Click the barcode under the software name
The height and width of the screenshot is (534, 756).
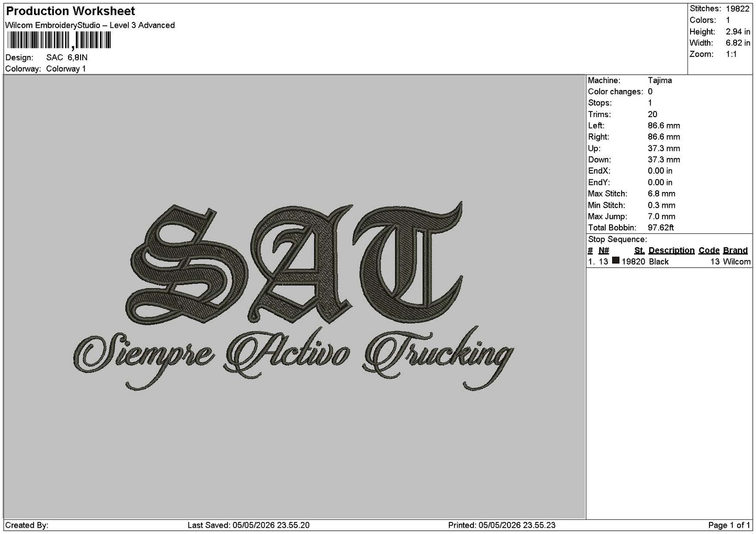click(x=59, y=40)
